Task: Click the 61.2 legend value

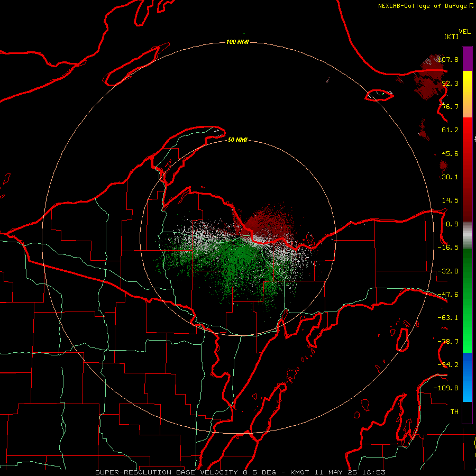Action: point(450,130)
